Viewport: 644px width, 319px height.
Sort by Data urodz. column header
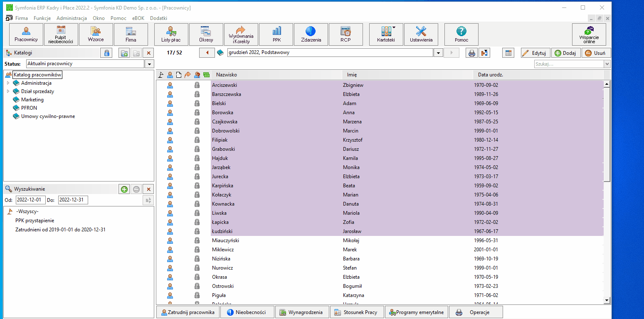[x=538, y=75]
